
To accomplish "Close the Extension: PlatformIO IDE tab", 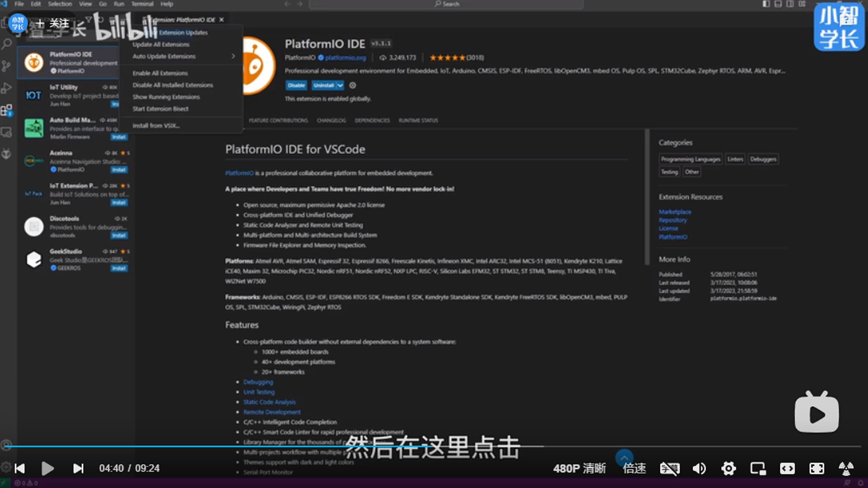I will click(222, 20).
